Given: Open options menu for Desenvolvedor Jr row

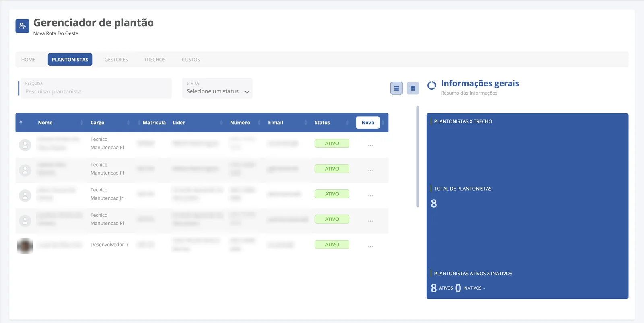Looking at the screenshot, I should [370, 246].
